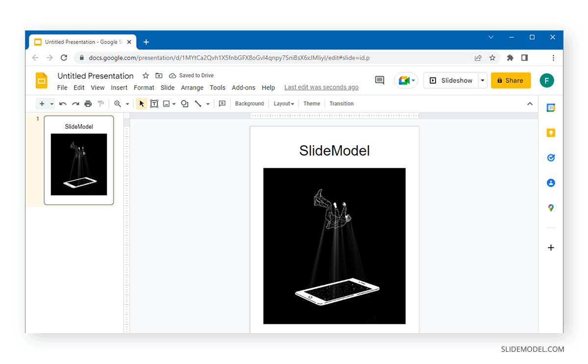Open comment history icon
Screen dimensions: 588x364
tap(380, 80)
